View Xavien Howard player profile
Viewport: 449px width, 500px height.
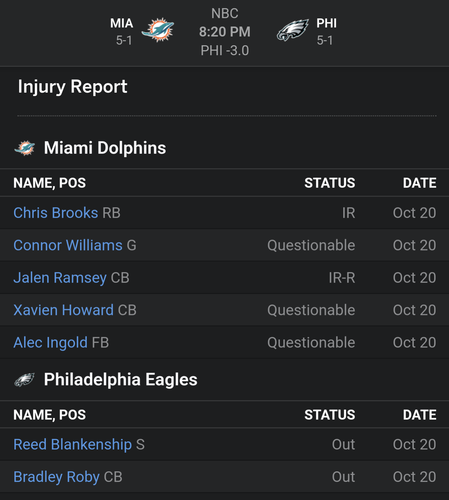(x=63, y=310)
